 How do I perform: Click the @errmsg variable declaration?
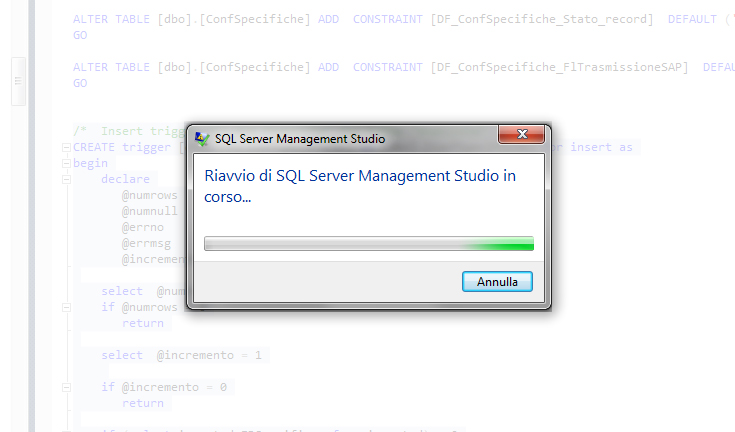pos(148,243)
